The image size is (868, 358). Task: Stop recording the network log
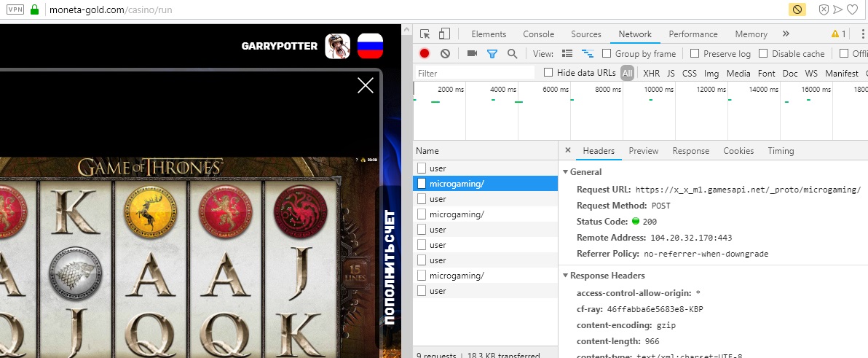pos(425,53)
